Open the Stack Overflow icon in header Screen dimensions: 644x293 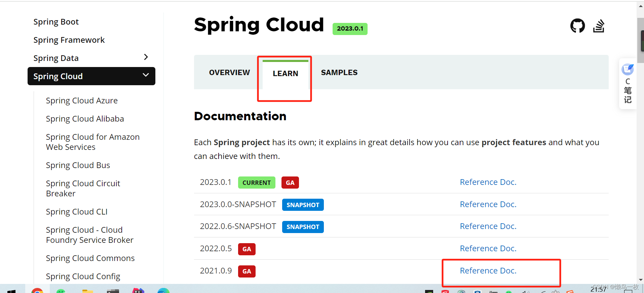pyautogui.click(x=599, y=26)
